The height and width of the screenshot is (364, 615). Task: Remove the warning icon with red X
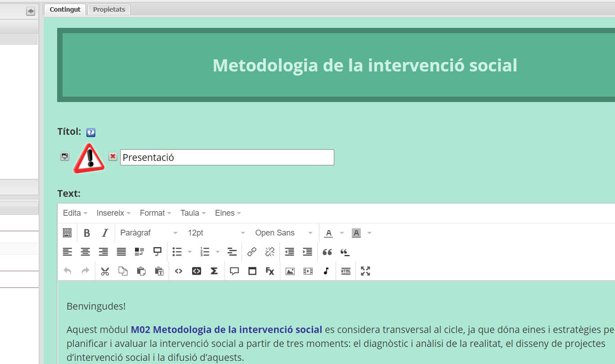[x=113, y=156]
